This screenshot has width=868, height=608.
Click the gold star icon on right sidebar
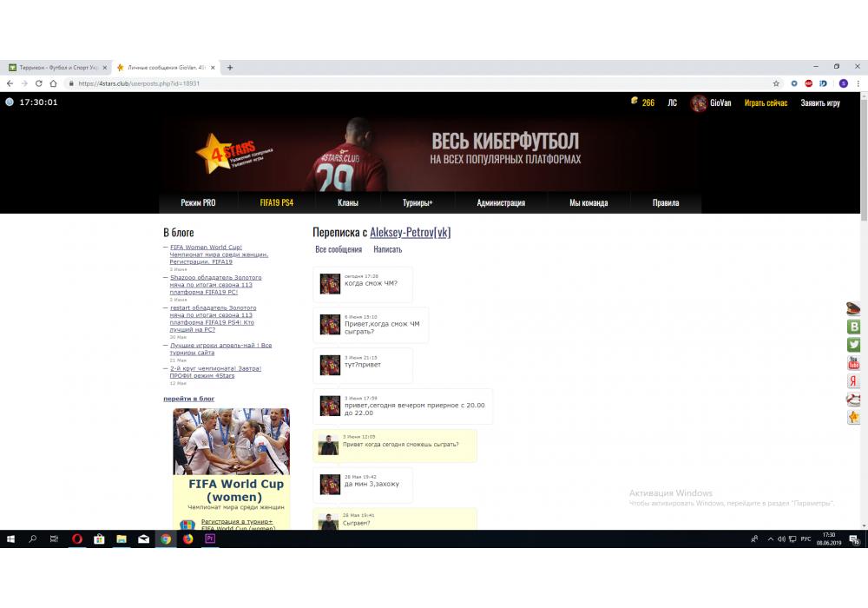(853, 417)
